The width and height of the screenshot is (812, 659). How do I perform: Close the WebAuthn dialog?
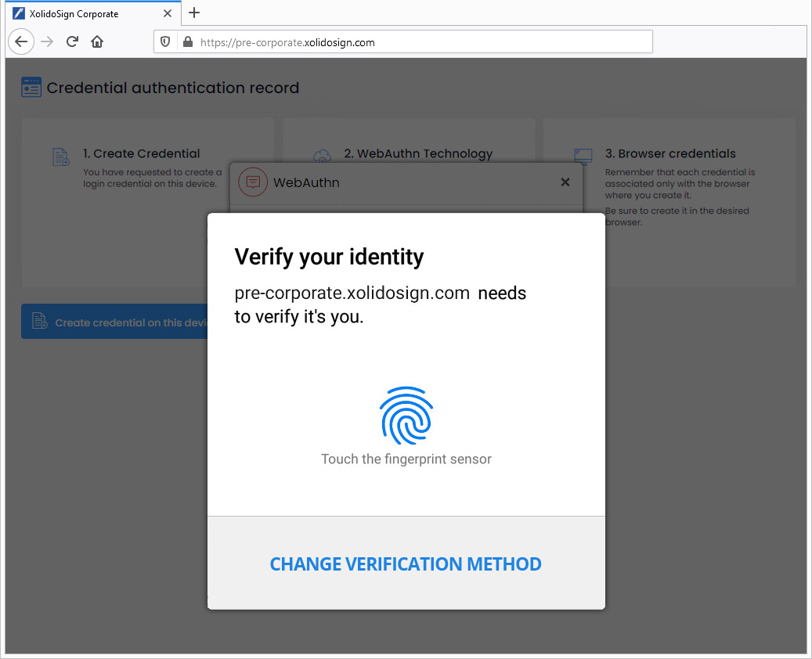point(565,182)
